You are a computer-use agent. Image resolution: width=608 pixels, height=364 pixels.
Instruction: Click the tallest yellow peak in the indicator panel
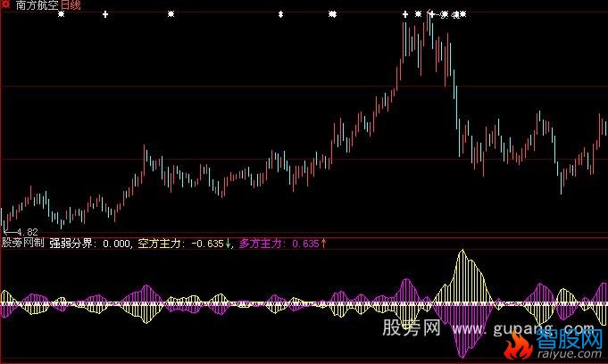[x=462, y=252]
